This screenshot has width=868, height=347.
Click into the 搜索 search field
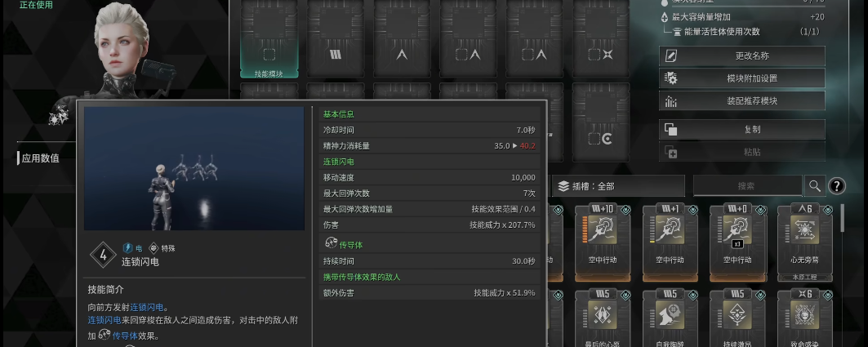pos(747,186)
